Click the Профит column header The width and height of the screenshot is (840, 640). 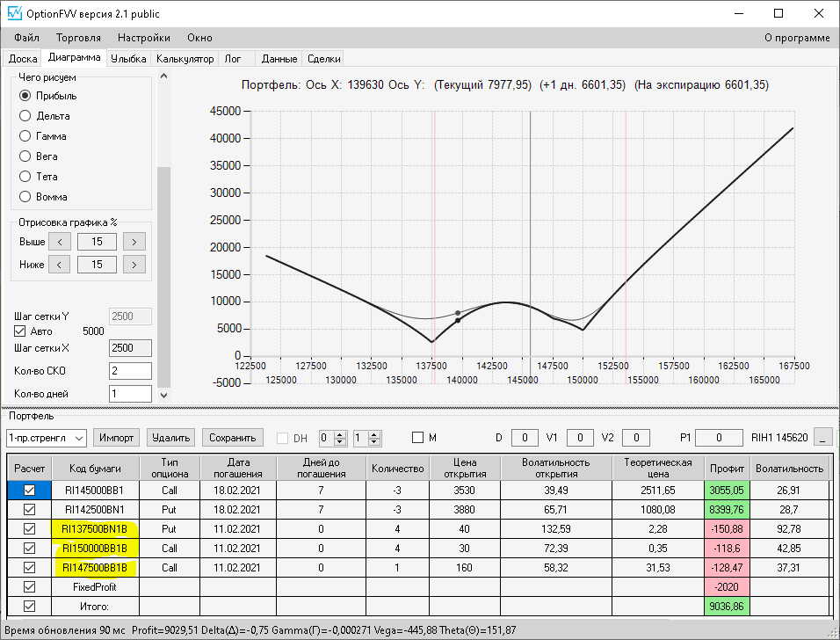click(727, 468)
